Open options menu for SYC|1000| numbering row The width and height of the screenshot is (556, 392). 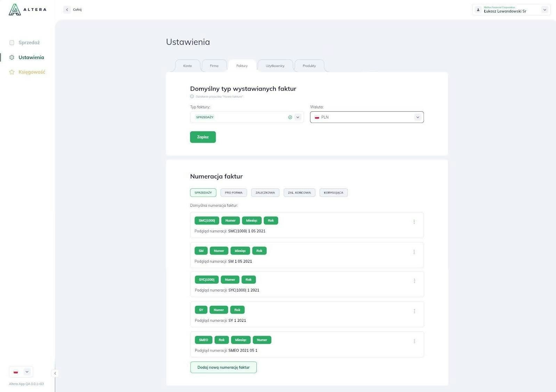tap(415, 281)
